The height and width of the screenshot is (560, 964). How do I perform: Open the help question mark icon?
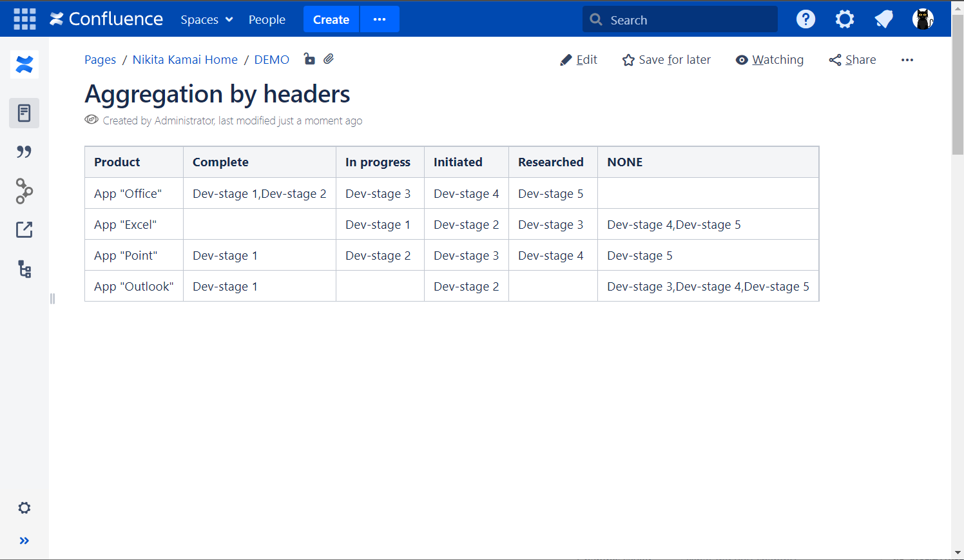[805, 19]
